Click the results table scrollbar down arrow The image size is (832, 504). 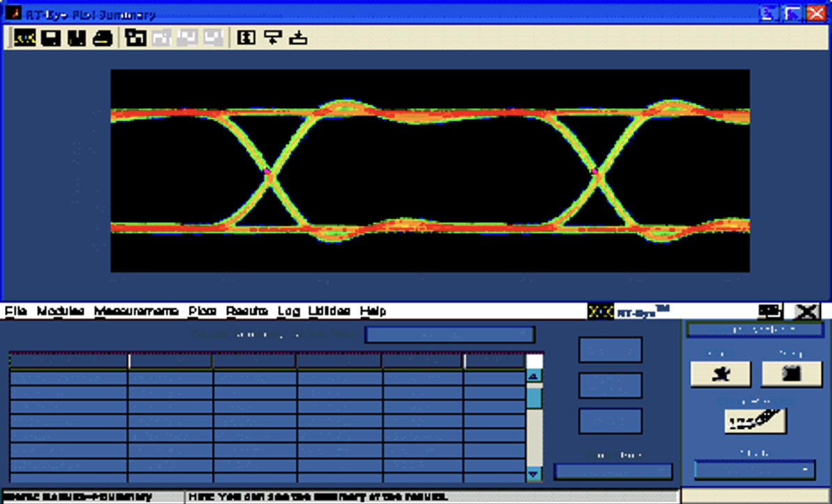point(534,473)
